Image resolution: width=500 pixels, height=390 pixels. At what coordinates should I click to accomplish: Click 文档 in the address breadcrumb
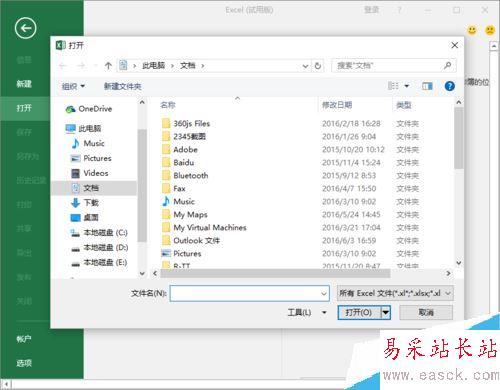click(187, 66)
